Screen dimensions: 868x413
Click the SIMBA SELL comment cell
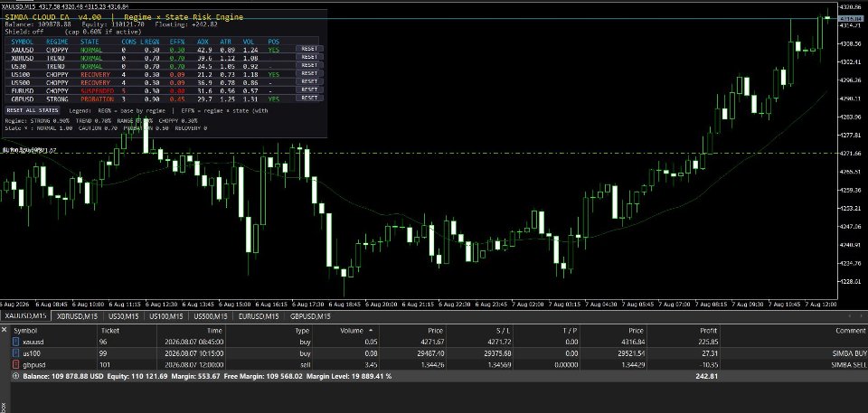click(x=849, y=364)
